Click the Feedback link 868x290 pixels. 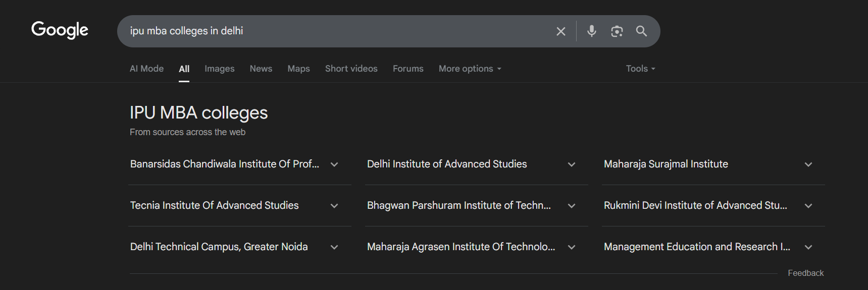[805, 273]
